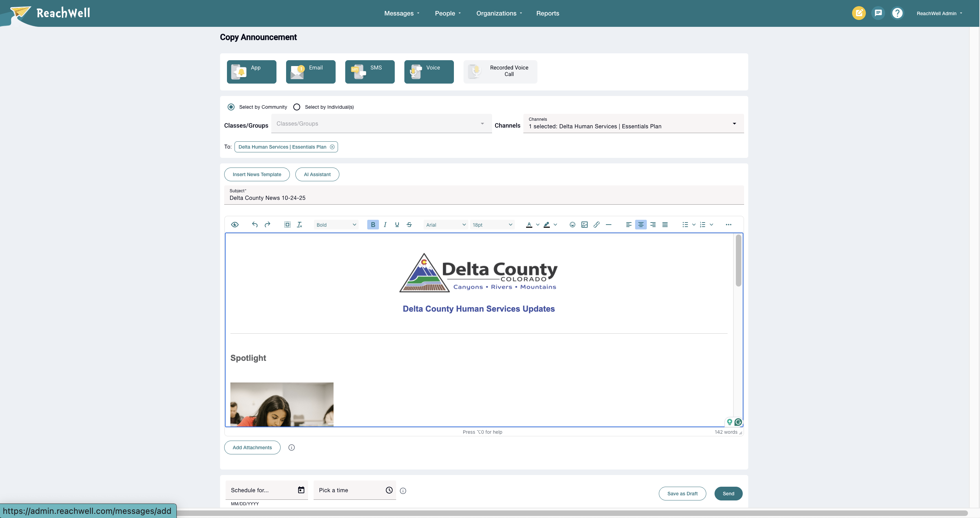Go to the Reports page
The image size is (980, 518).
click(547, 13)
